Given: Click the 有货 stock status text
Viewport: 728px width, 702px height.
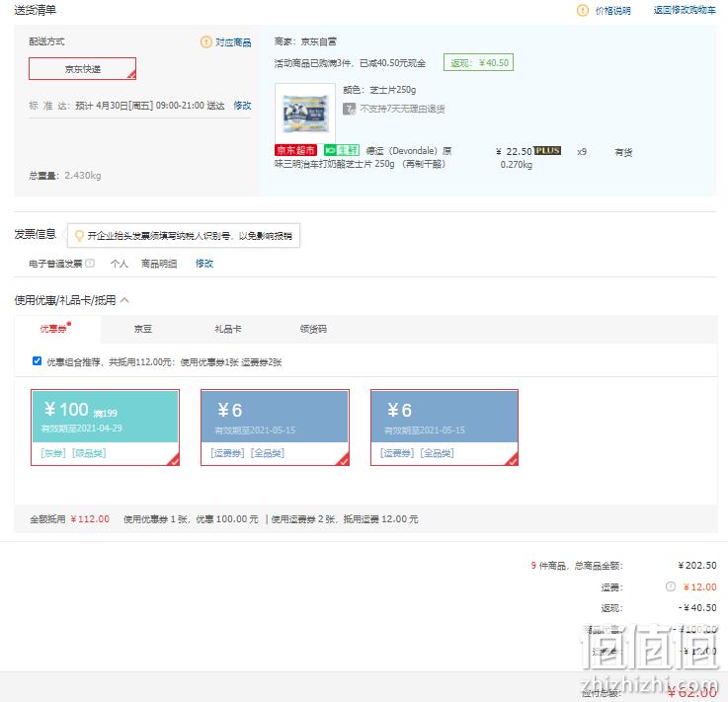Looking at the screenshot, I should tap(623, 152).
